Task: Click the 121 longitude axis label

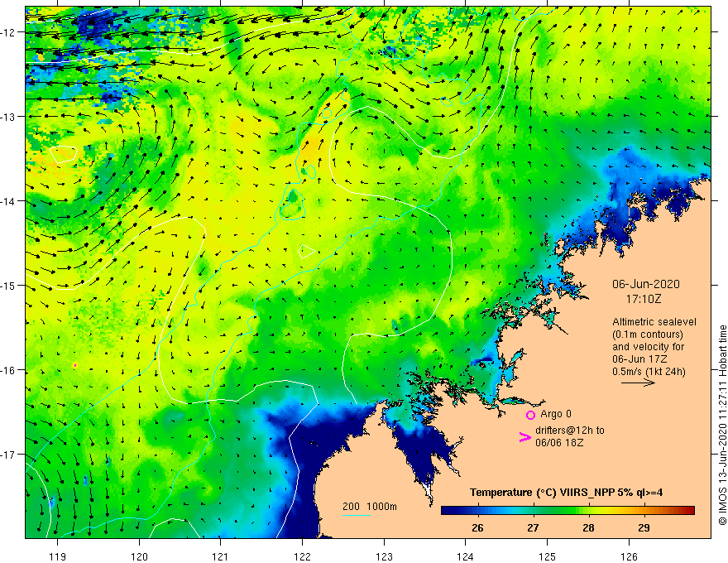Action: point(221,556)
